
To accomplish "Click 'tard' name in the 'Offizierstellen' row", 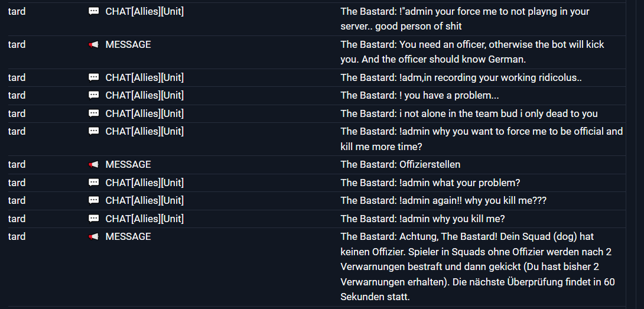I will point(17,164).
